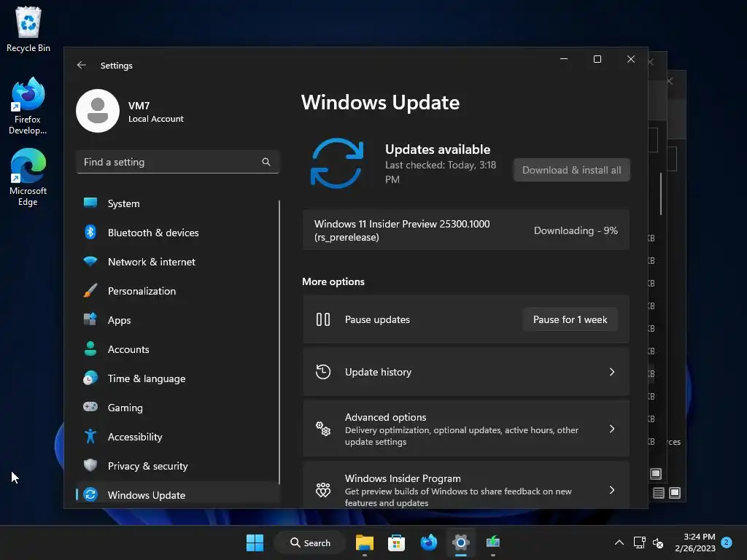Click the search magnifier in Find a setting
Image resolution: width=747 pixels, height=560 pixels.
tap(266, 162)
